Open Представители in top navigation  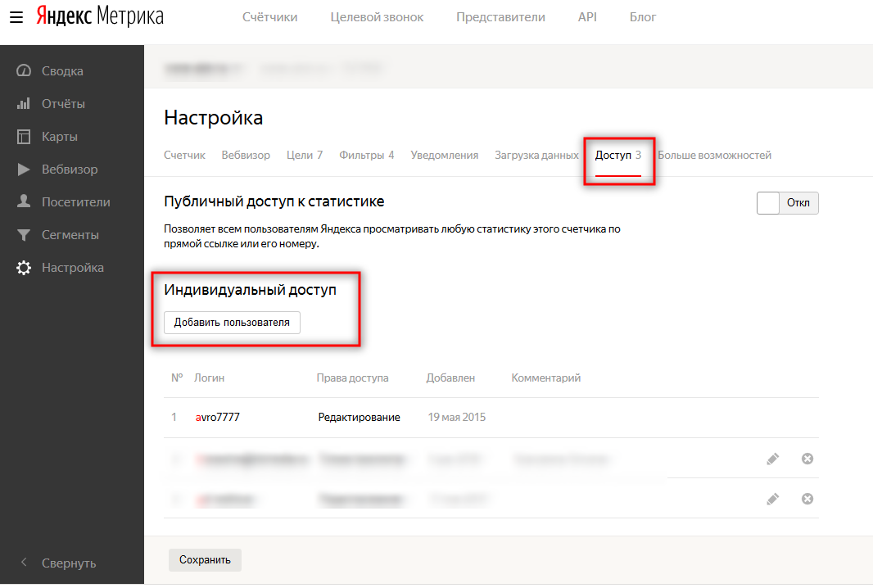500,17
